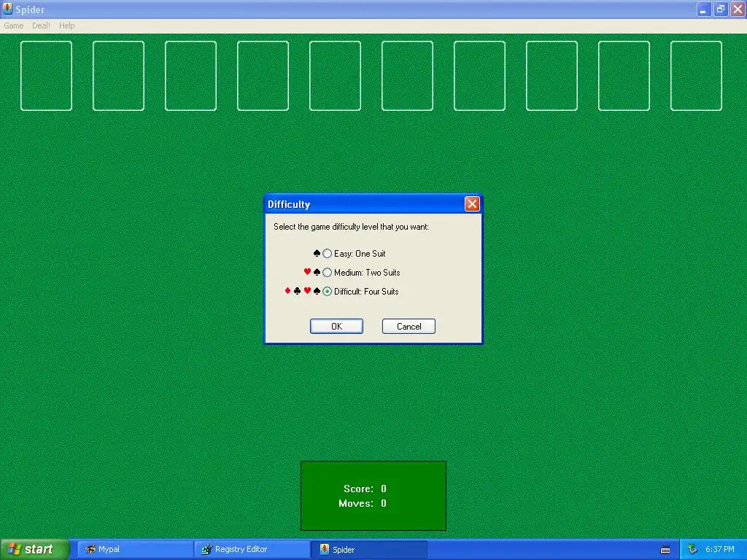The width and height of the screenshot is (747, 560).
Task: Restore down the Spider window
Action: tap(720, 9)
